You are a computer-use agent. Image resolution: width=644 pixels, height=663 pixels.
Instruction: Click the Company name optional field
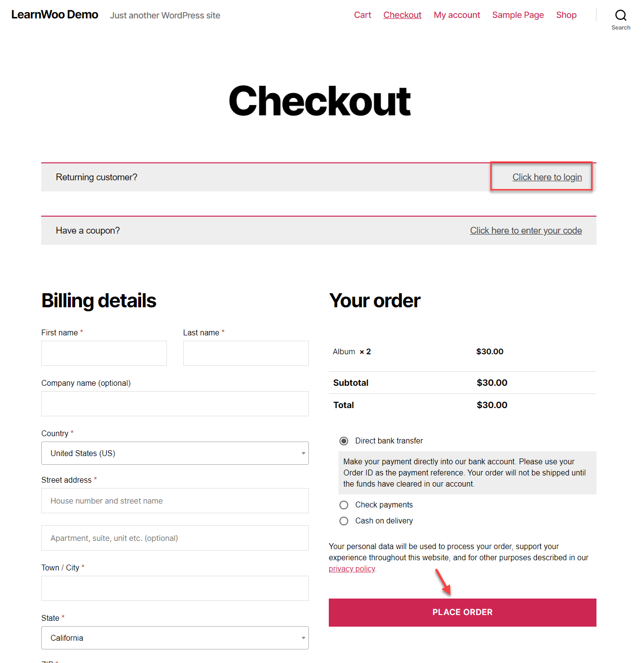click(x=175, y=404)
